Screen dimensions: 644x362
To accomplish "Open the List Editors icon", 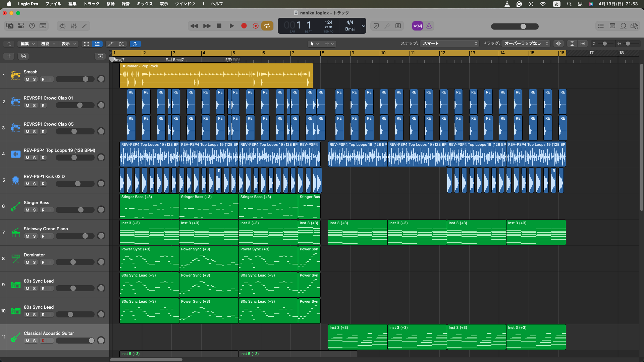I will (x=601, y=26).
